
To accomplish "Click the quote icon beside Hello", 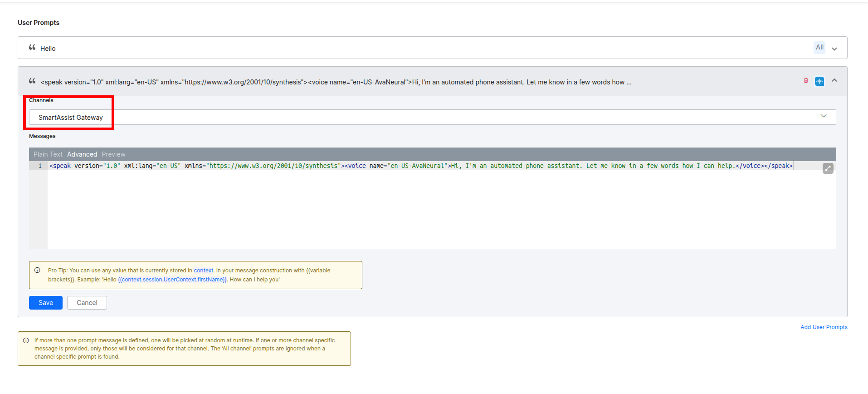I will (32, 48).
